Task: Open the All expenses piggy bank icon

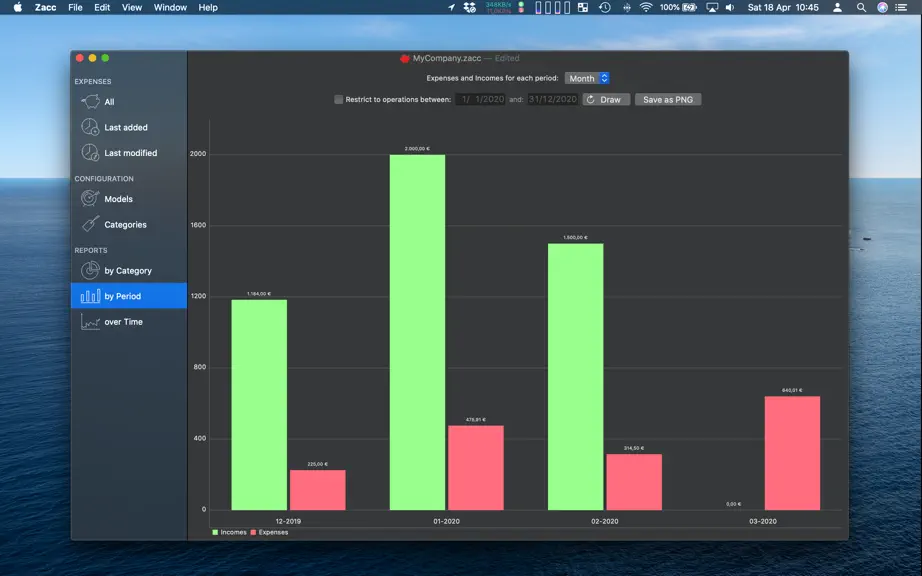Action: pyautogui.click(x=90, y=102)
